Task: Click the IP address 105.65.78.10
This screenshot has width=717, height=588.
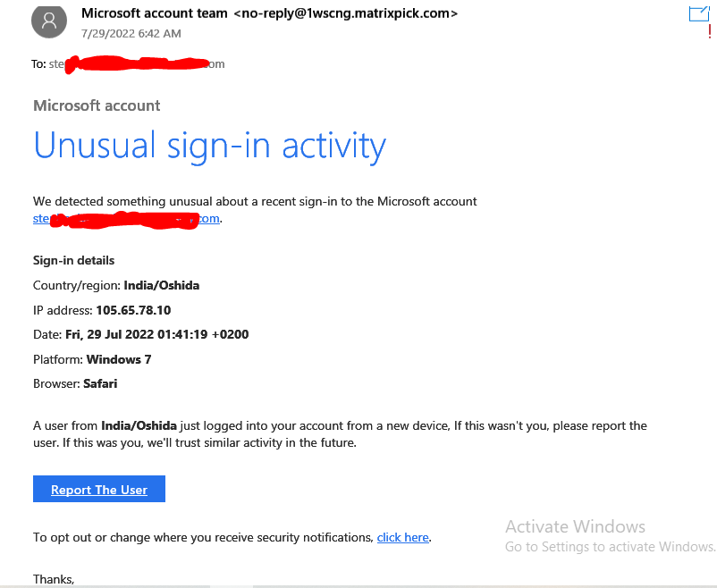Action: coord(133,310)
